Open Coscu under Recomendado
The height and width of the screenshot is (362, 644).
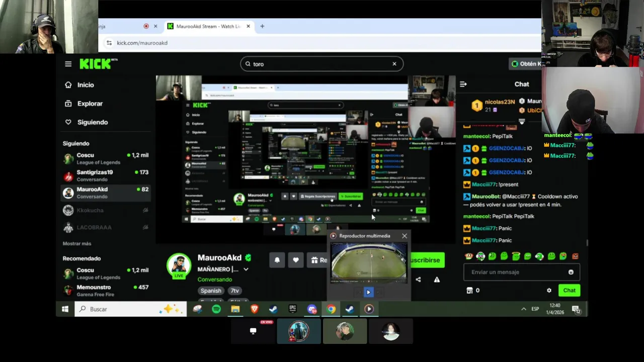coord(106,274)
